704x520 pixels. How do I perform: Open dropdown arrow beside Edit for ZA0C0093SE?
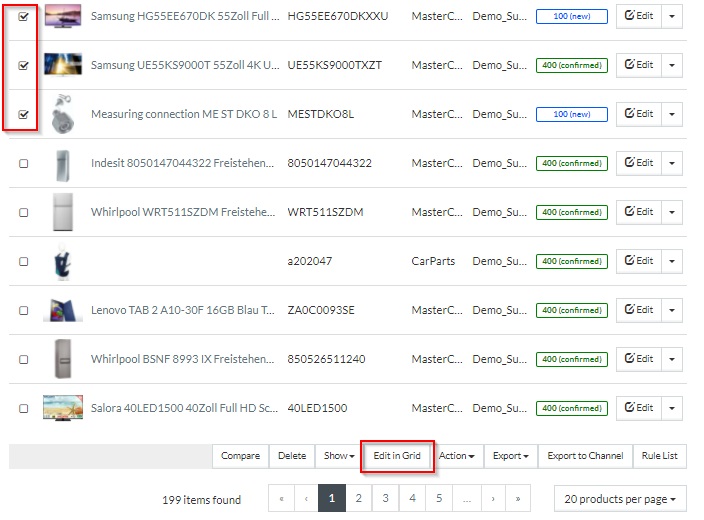click(672, 310)
